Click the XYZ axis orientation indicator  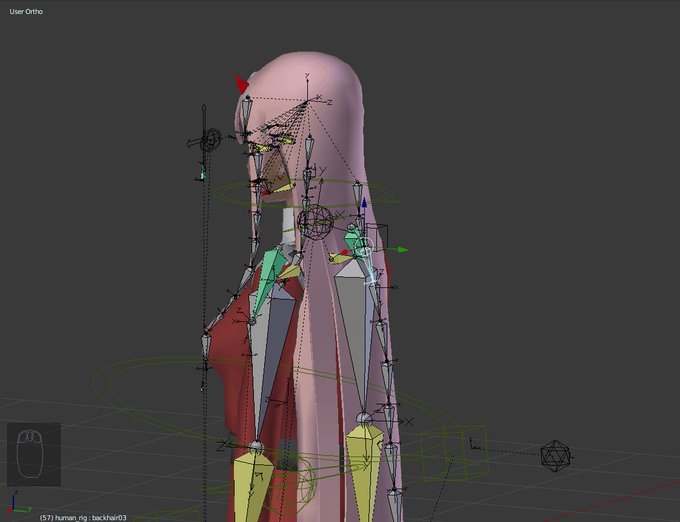pos(19,502)
